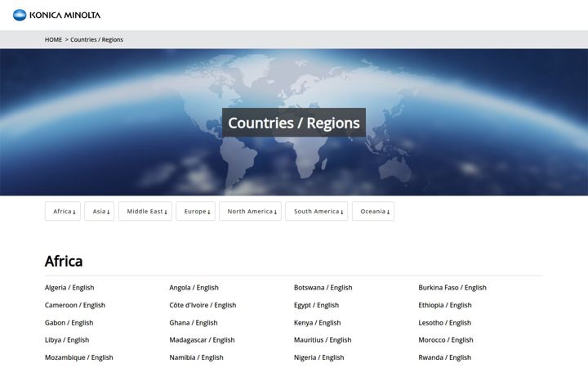Choose Rwanda / English
This screenshot has height=368, width=588.
(445, 358)
